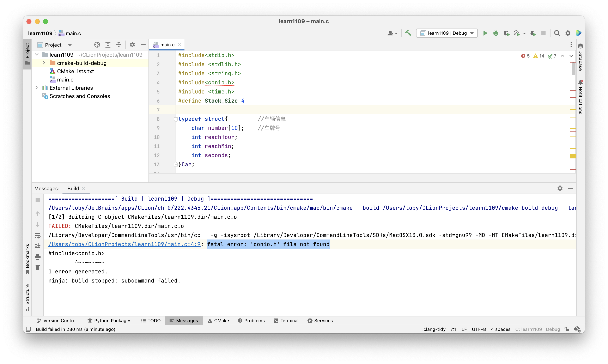Click the yellow warning marker in error stripe
The width and height of the screenshot is (608, 364).
[x=573, y=156]
